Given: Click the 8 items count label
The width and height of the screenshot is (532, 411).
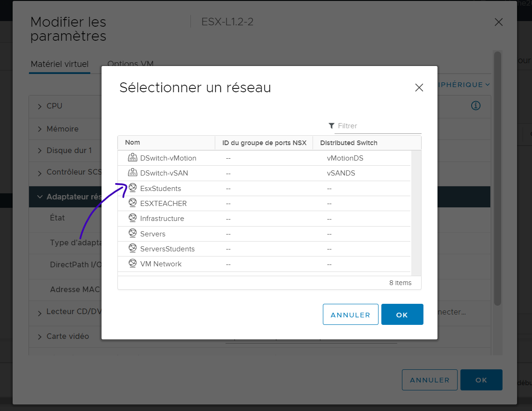Looking at the screenshot, I should (x=401, y=283).
